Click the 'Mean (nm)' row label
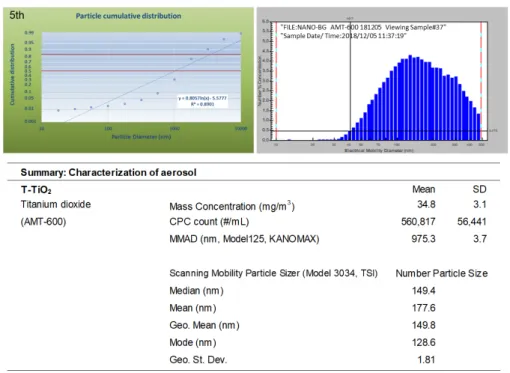This screenshot has width=510, height=373. [x=193, y=308]
